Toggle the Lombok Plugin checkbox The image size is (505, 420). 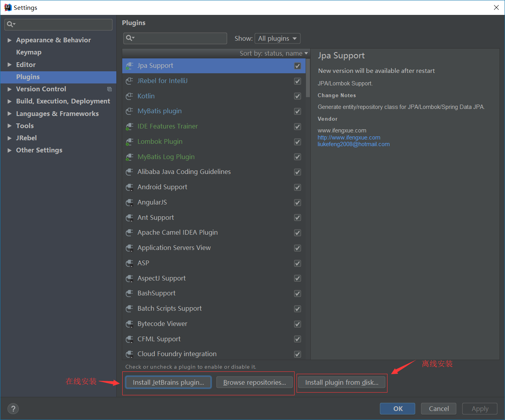point(298,142)
